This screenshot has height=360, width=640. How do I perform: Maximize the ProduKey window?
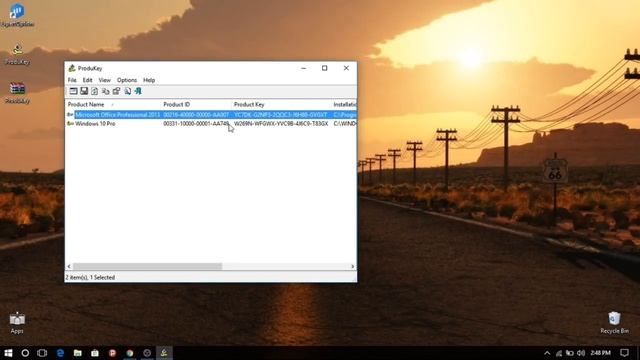[324, 68]
